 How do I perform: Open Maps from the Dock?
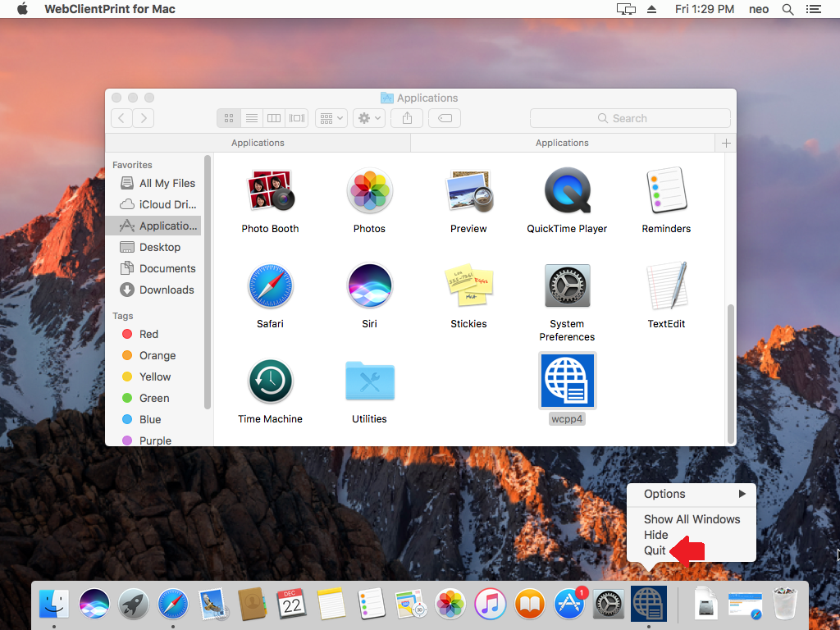pos(410,604)
